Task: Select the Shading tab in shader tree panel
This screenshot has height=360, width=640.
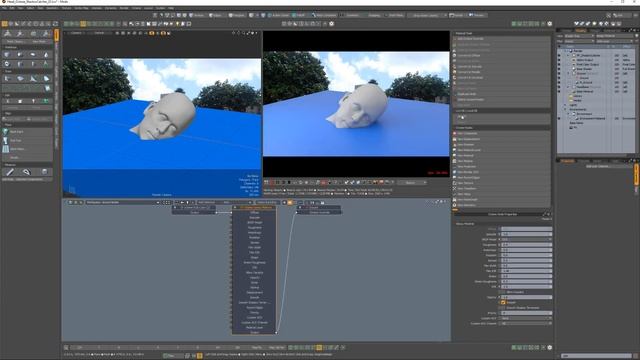Action: point(580,31)
